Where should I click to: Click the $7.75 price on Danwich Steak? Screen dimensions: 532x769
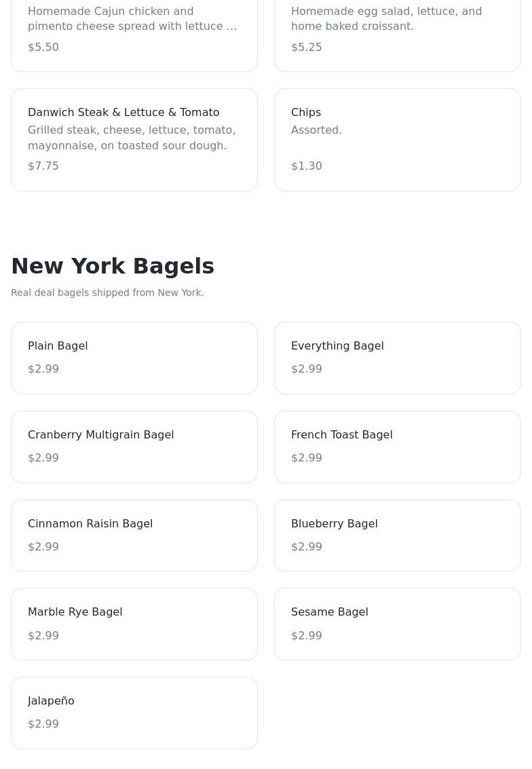point(43,166)
